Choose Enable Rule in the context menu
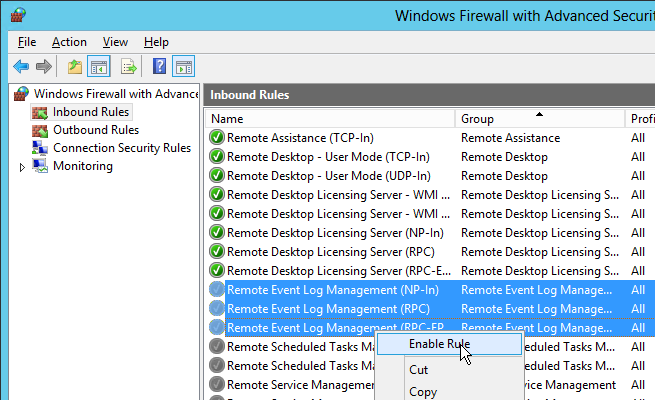This screenshot has width=655, height=400. pyautogui.click(x=449, y=344)
